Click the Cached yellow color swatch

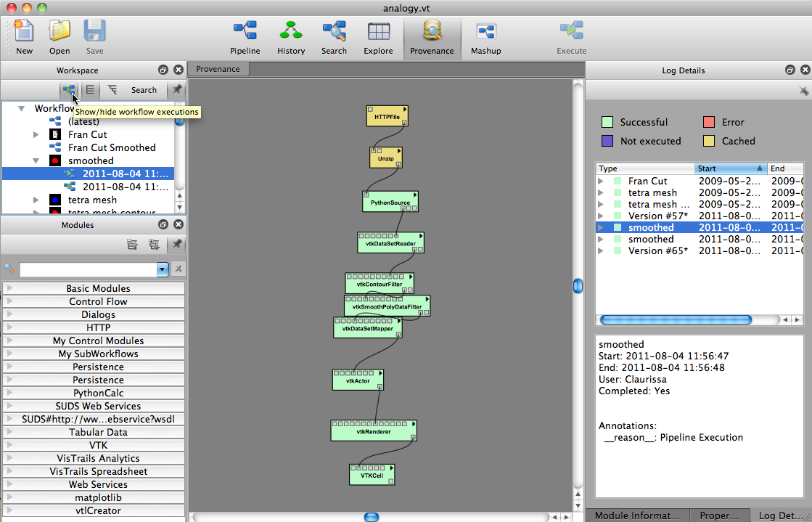[x=709, y=141]
